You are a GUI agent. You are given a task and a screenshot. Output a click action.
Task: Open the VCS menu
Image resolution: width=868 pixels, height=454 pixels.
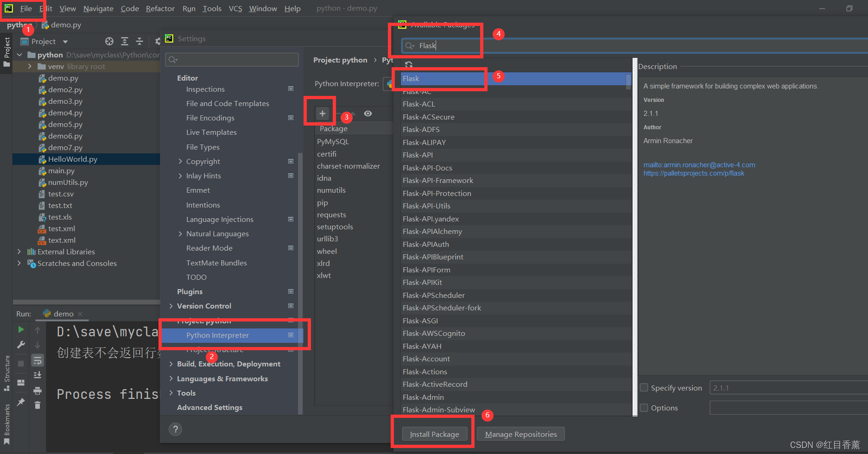pos(235,8)
